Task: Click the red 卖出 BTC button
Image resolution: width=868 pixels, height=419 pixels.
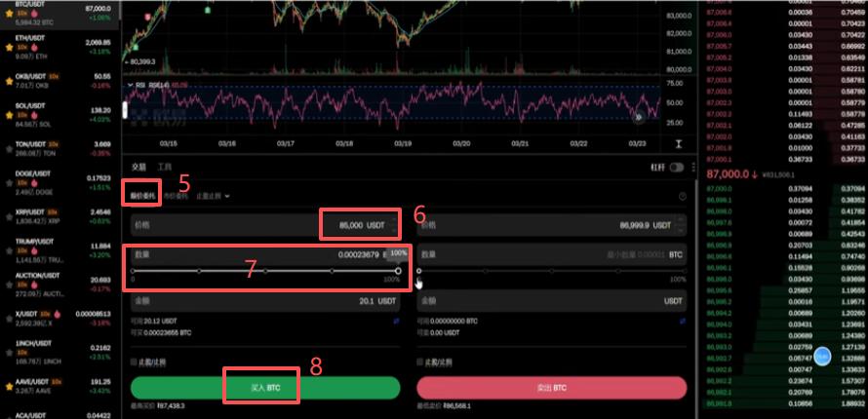Action: tap(552, 388)
